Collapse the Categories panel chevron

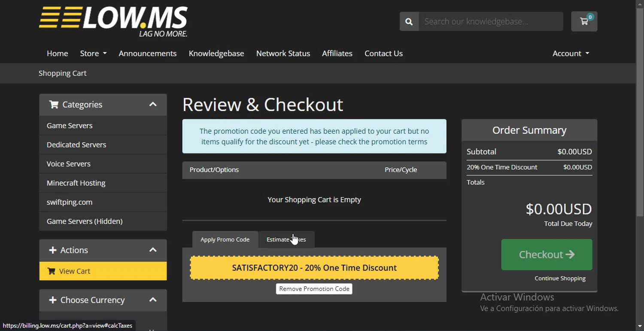click(153, 104)
